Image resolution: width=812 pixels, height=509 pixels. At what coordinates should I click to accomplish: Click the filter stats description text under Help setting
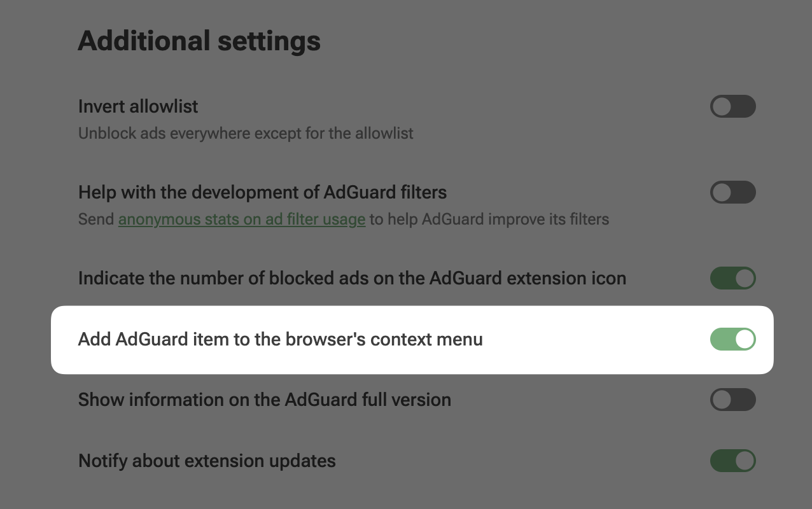coord(343,219)
